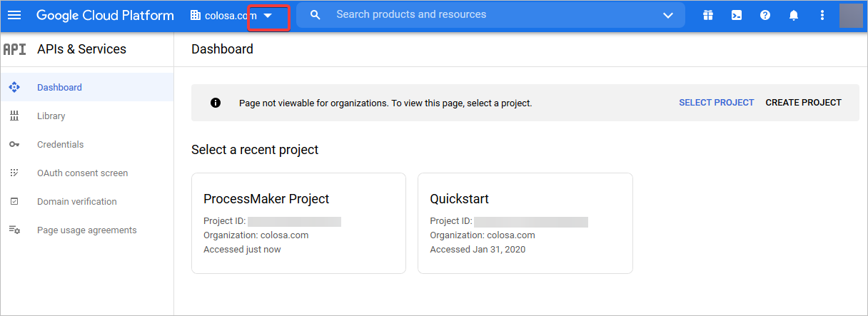This screenshot has width=868, height=316.
Task: Expand the search bar chevron
Action: tap(668, 15)
